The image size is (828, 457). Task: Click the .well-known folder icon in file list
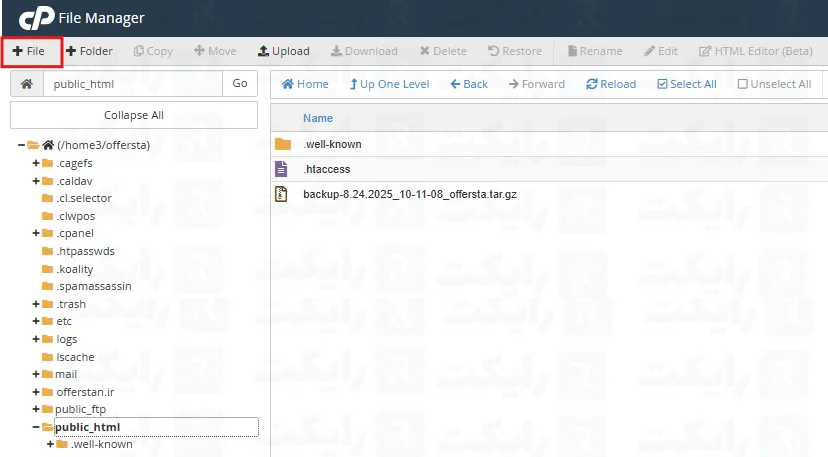pyautogui.click(x=283, y=144)
